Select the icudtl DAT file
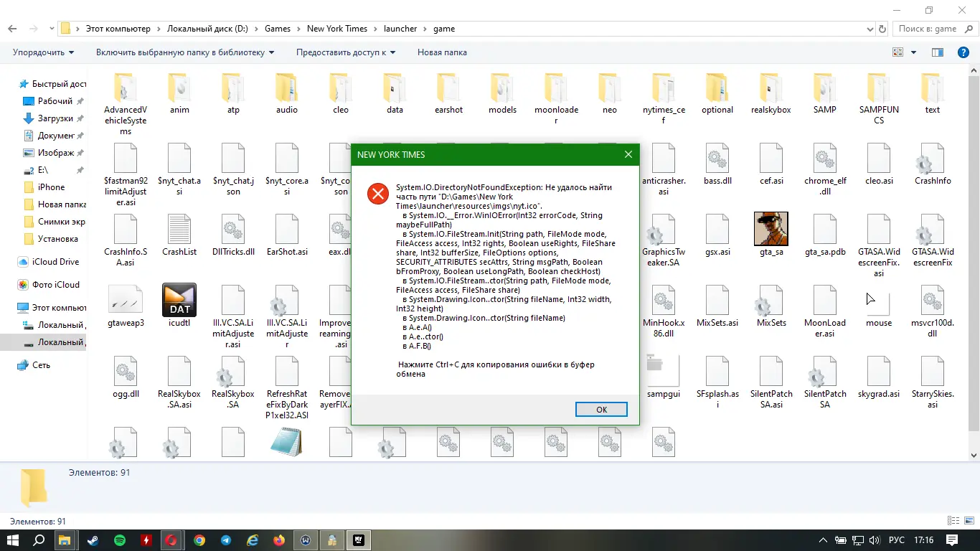This screenshot has height=551, width=980. pos(179,301)
